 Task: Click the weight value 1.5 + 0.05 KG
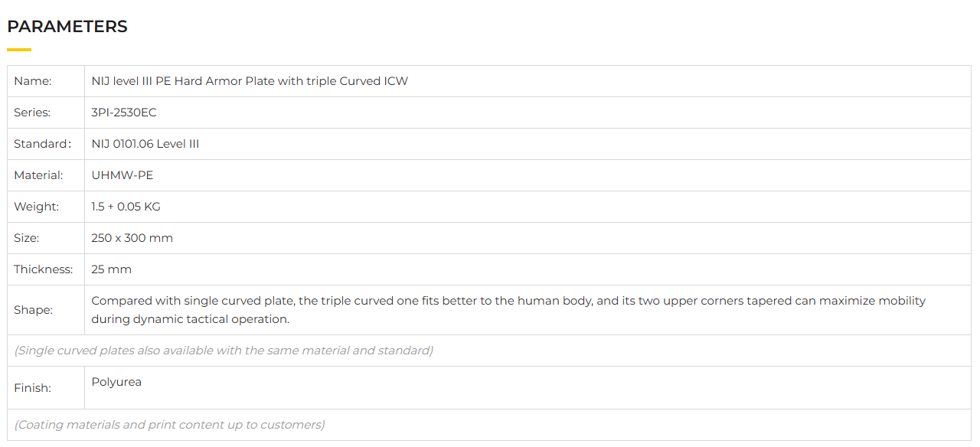126,207
